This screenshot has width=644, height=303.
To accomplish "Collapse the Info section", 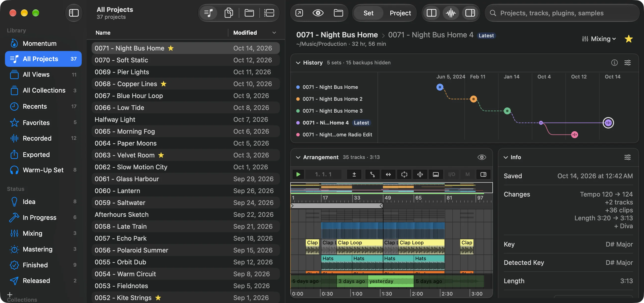I will coord(506,157).
